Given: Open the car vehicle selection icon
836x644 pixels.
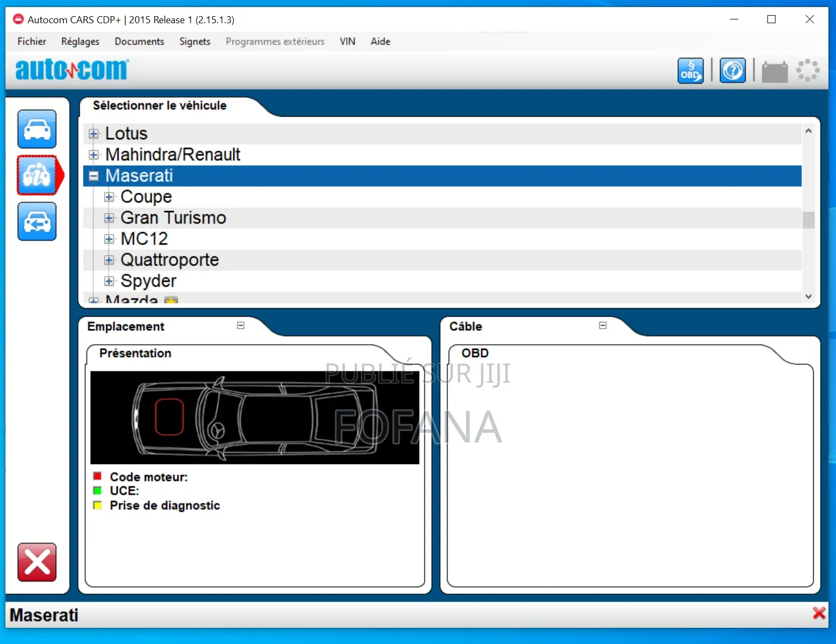Looking at the screenshot, I should coord(37,129).
